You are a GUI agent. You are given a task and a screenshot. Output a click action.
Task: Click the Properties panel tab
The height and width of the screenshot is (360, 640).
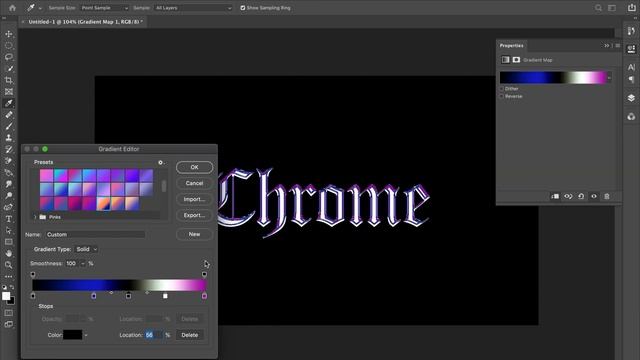click(511, 46)
